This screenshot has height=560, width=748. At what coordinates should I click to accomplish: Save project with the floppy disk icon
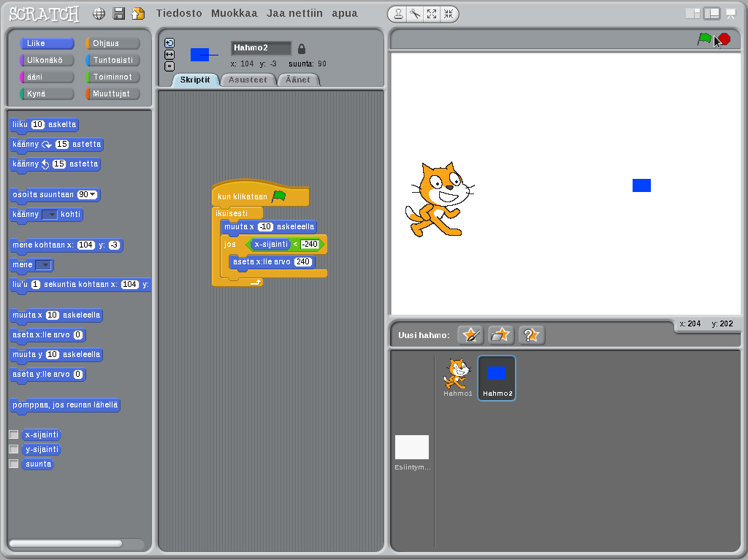pos(119,13)
